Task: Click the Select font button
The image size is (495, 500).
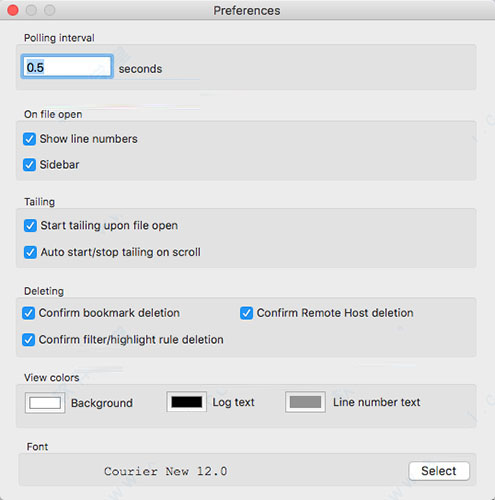Action: pos(439,471)
